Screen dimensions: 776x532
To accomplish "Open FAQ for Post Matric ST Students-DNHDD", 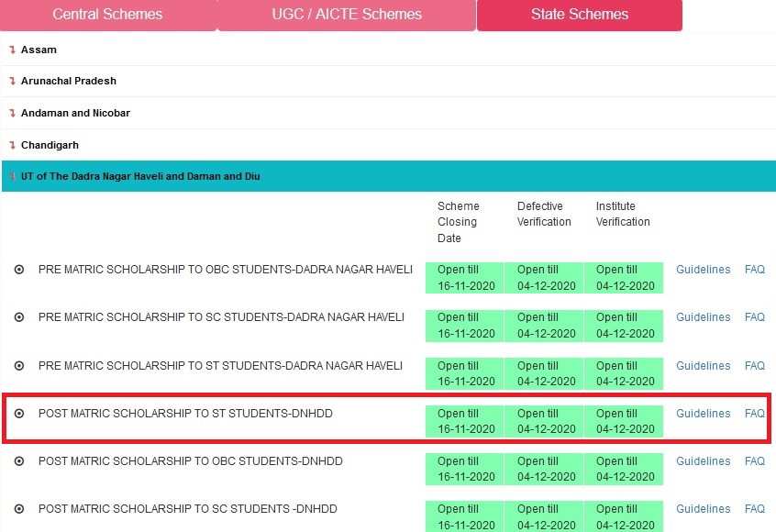I will (754, 414).
